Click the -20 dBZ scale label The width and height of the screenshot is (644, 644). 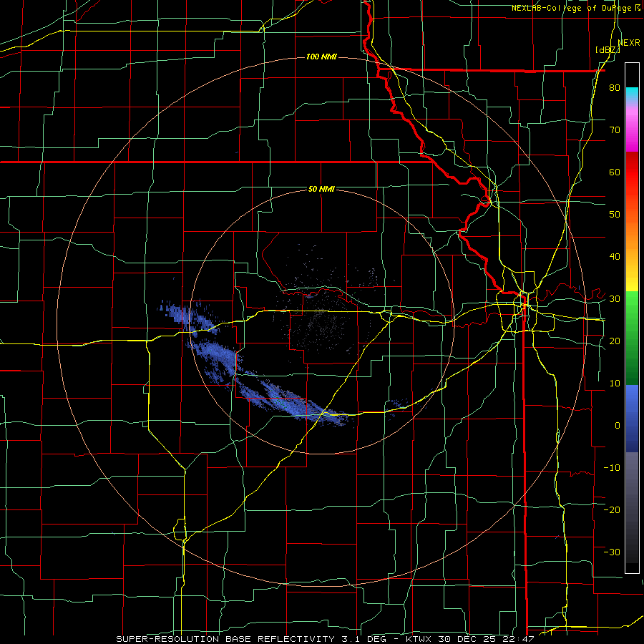[612, 509]
